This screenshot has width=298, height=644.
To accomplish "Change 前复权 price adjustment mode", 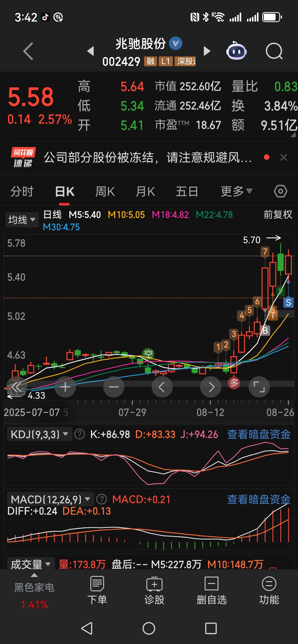I will coord(278,215).
